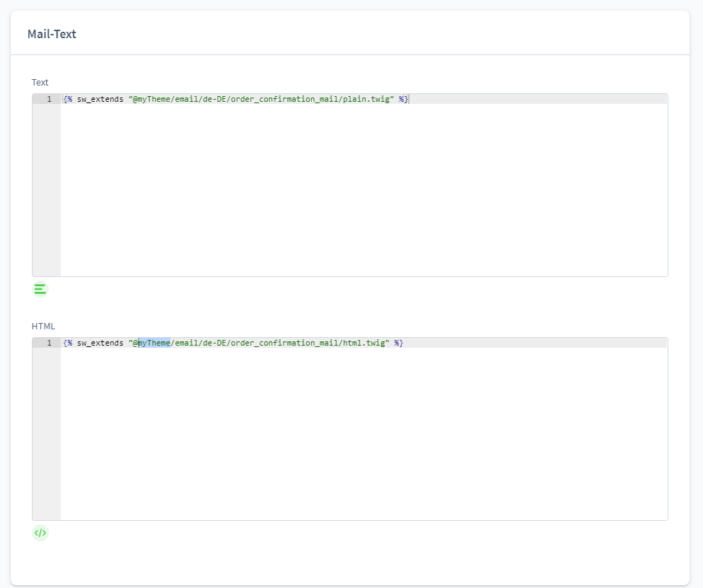The width and height of the screenshot is (703, 588).
Task: Click into the Text code editor line 1
Action: [x=364, y=99]
